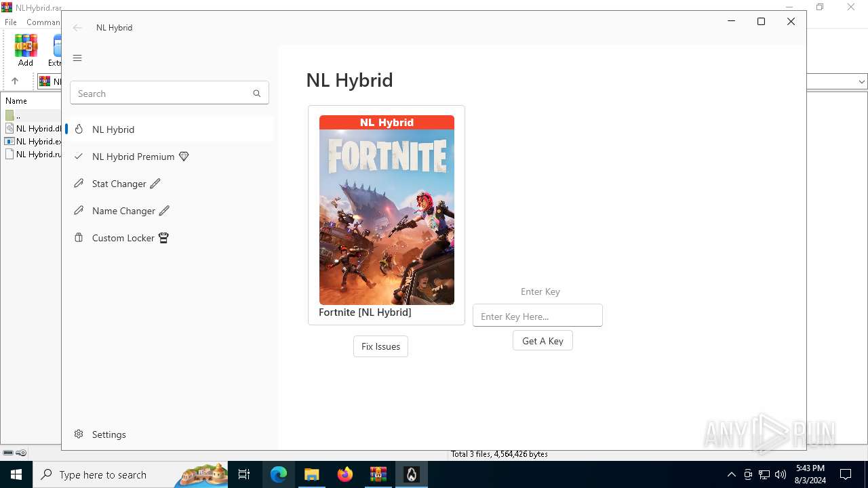The image size is (868, 488).
Task: Click pencil icon right of Name Changer label
Action: [164, 211]
